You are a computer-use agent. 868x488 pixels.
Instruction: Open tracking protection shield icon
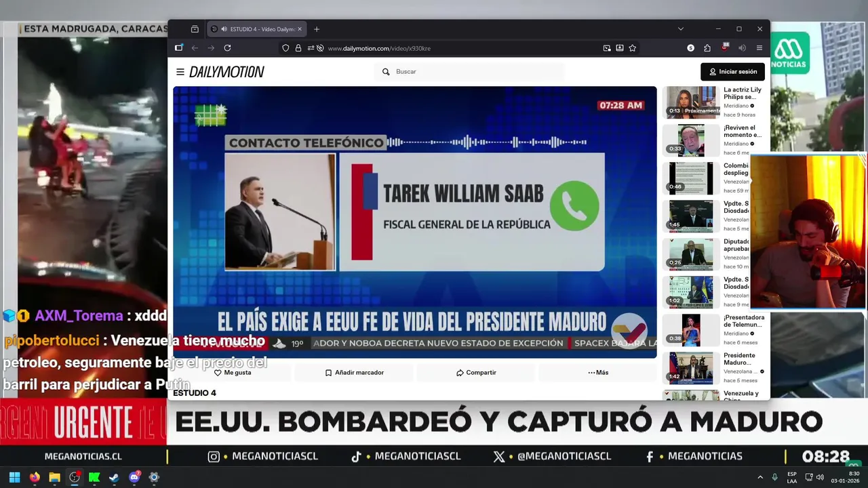tap(285, 48)
